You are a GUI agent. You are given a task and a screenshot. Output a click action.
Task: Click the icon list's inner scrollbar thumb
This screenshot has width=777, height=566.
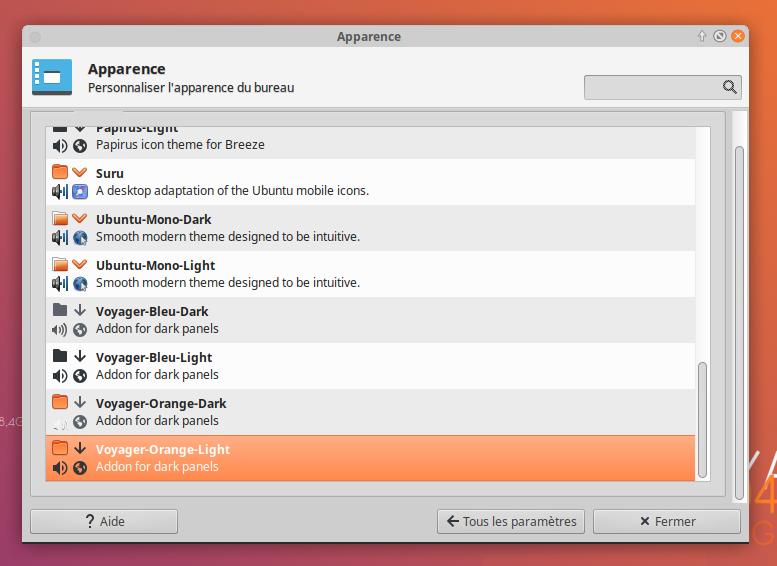(702, 420)
